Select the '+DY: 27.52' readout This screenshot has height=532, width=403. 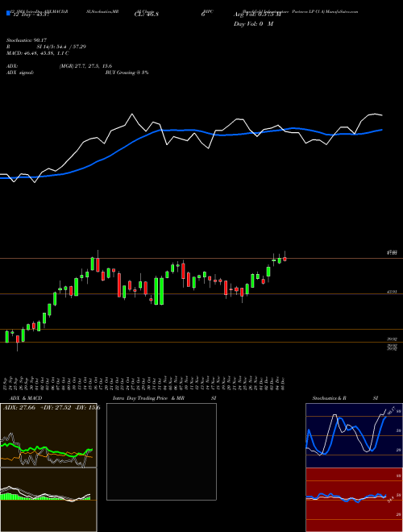click(x=54, y=408)
